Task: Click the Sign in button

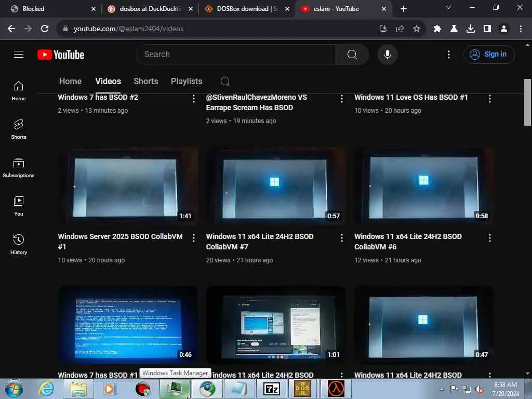Action: pos(488,54)
